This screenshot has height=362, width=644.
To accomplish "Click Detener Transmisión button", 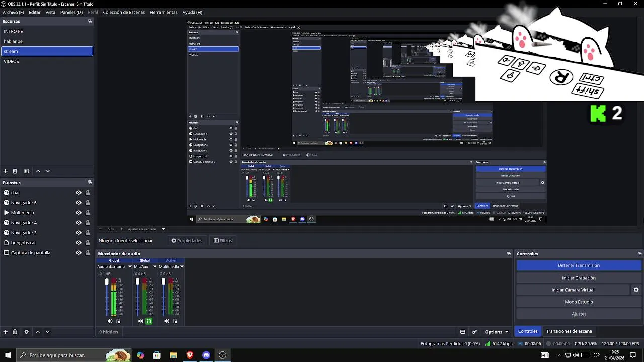I will [579, 265].
